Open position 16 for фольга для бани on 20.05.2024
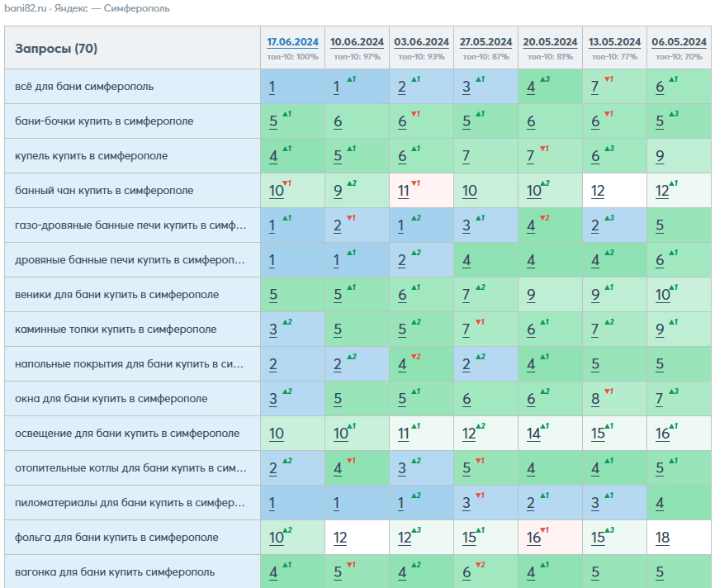The width and height of the screenshot is (715, 588). [x=533, y=538]
